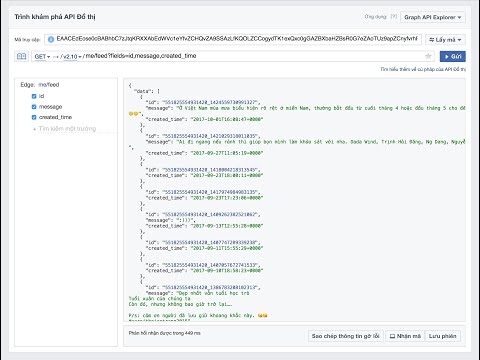Open the Graph API Explorer application dropdown
Screen dimensions: 480x360
tap(433, 17)
